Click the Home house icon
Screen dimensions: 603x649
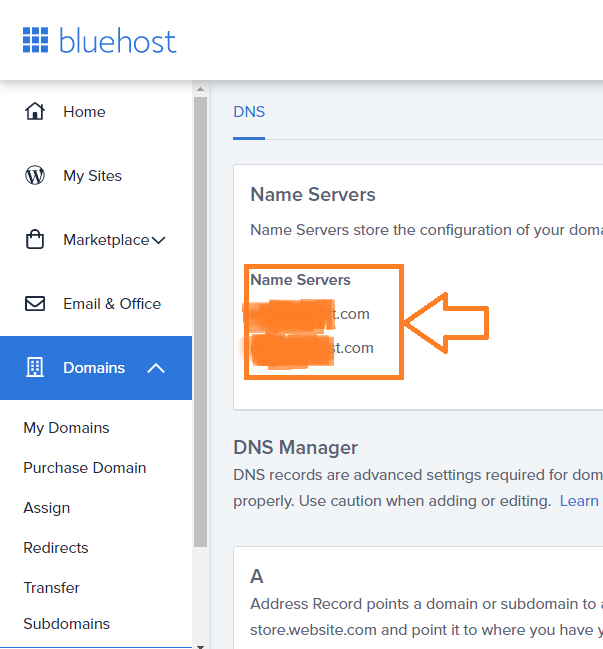click(x=35, y=111)
